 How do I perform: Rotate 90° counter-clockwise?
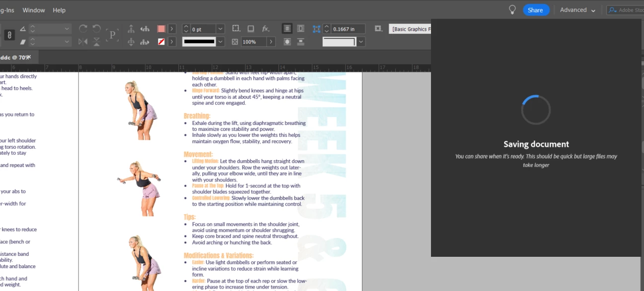point(96,29)
